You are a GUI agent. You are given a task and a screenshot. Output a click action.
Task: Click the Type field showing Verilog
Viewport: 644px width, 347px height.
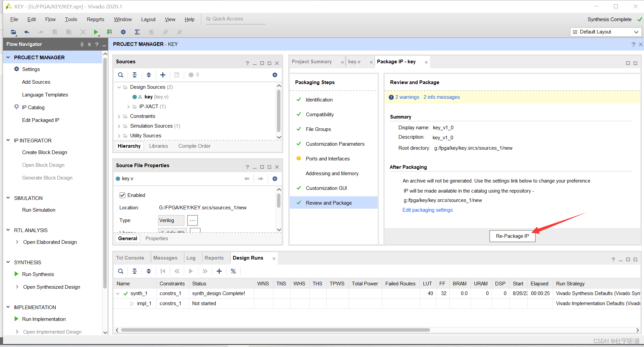(x=171, y=220)
